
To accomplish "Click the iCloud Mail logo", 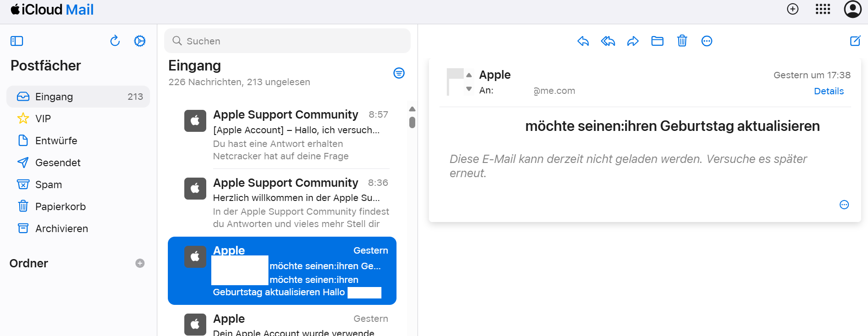I will click(x=52, y=10).
